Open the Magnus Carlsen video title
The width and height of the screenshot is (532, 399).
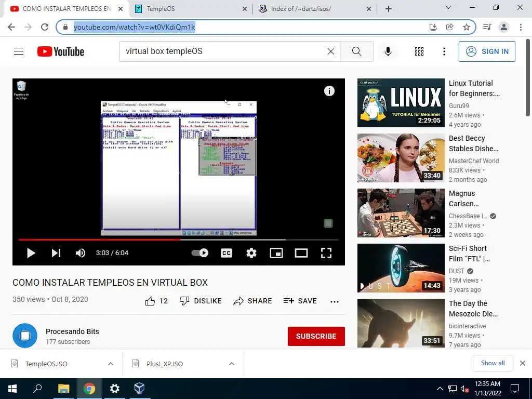[464, 198]
